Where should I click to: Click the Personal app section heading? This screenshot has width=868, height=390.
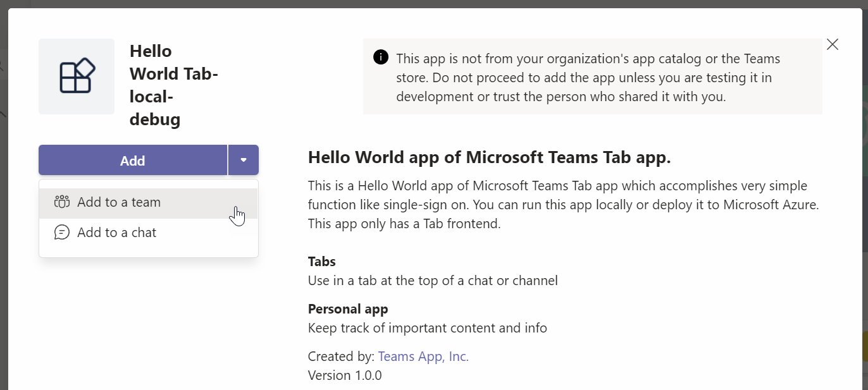pyautogui.click(x=348, y=309)
